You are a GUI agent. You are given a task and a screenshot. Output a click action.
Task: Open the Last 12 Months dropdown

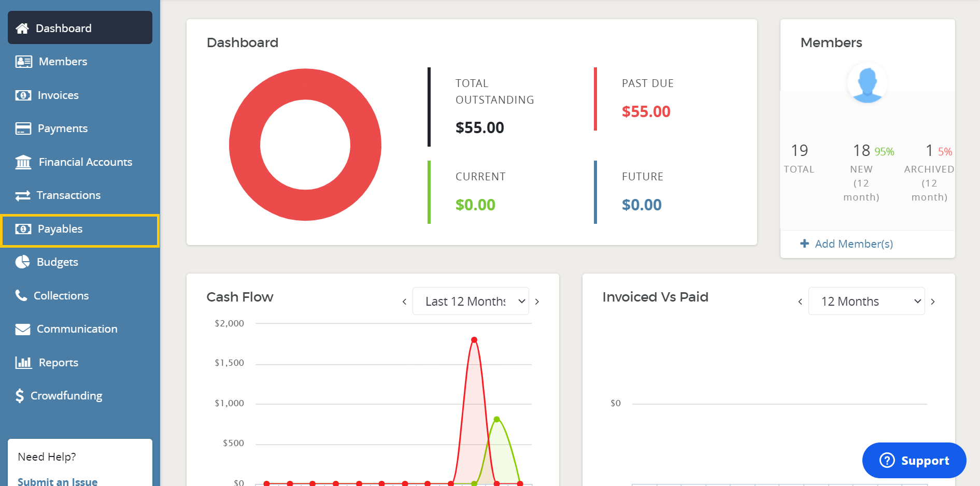[470, 301]
